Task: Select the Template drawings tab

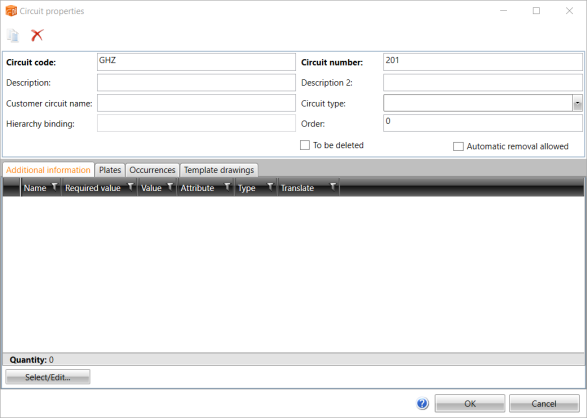Action: (219, 170)
